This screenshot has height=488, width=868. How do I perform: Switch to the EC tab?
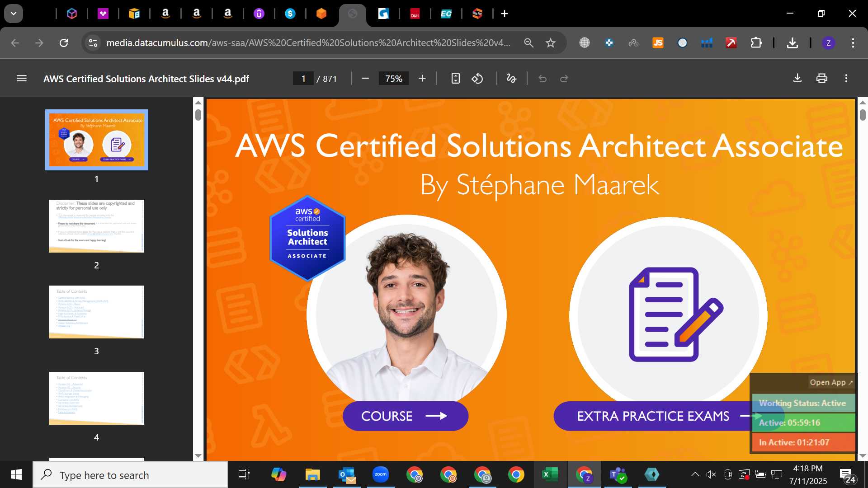446,14
